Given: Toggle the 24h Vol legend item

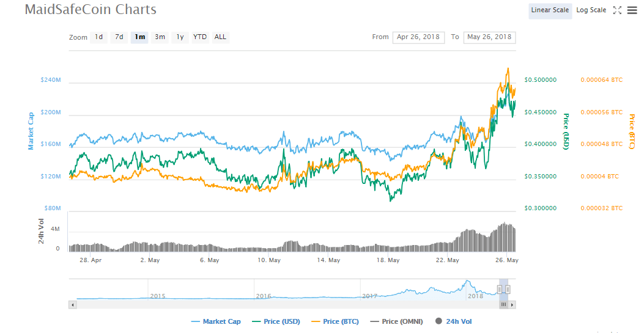Looking at the screenshot, I should pyautogui.click(x=453, y=321).
